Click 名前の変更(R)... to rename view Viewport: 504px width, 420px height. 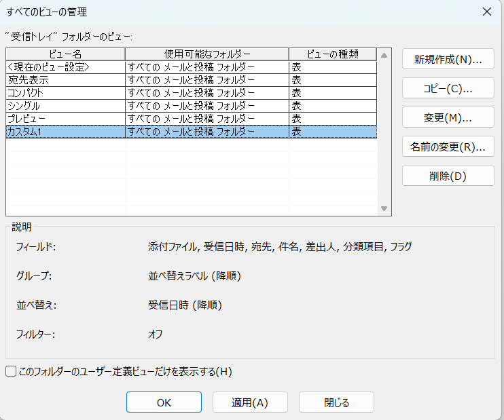coord(448,147)
